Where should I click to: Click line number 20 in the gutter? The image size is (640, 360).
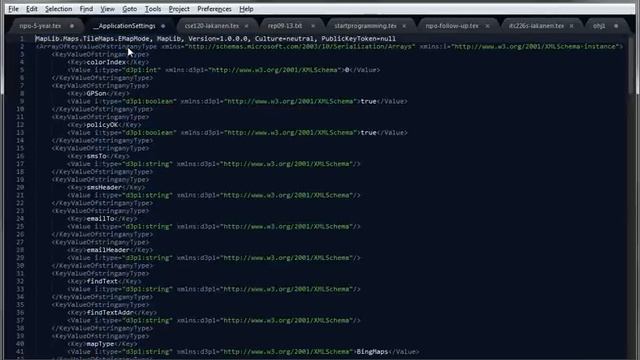pyautogui.click(x=20, y=187)
